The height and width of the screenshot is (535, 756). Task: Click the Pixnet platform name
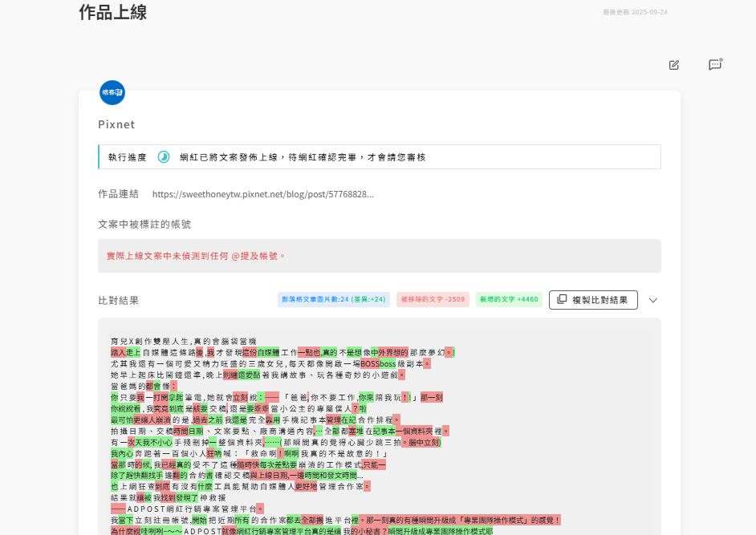tap(116, 124)
